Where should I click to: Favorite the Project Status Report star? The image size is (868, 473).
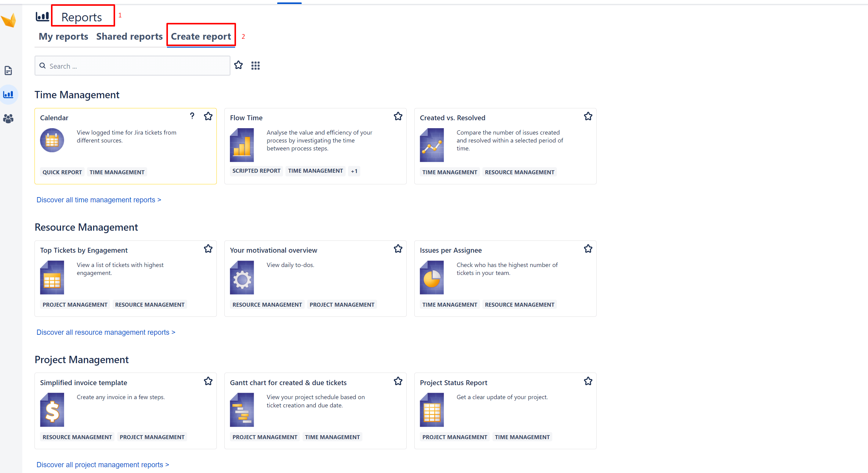click(588, 381)
